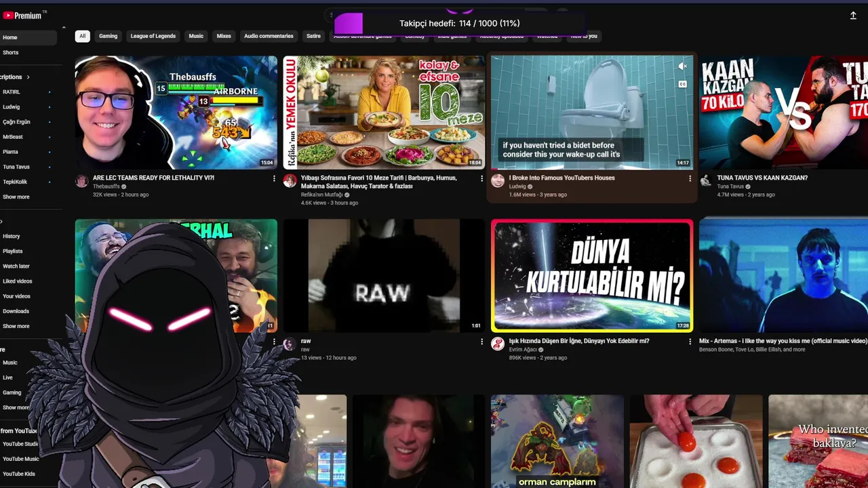Click Show more below Downloads
868x488 pixels.
tap(16, 326)
